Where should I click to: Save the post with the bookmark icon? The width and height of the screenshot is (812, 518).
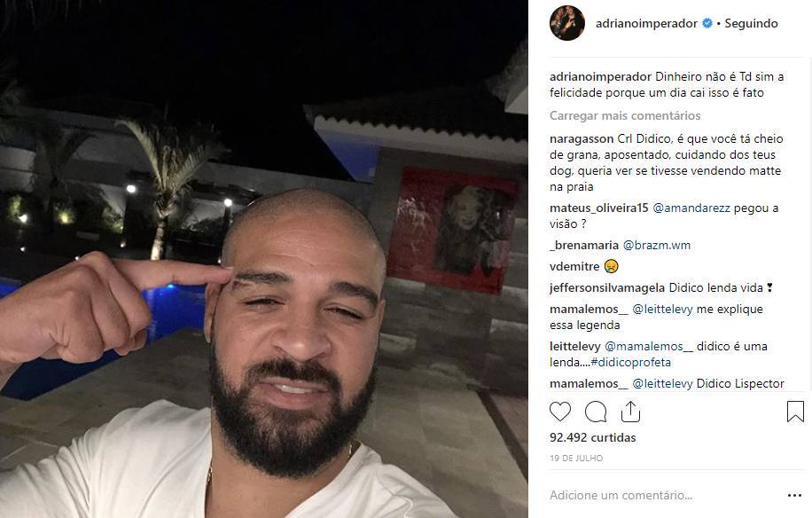tap(795, 412)
